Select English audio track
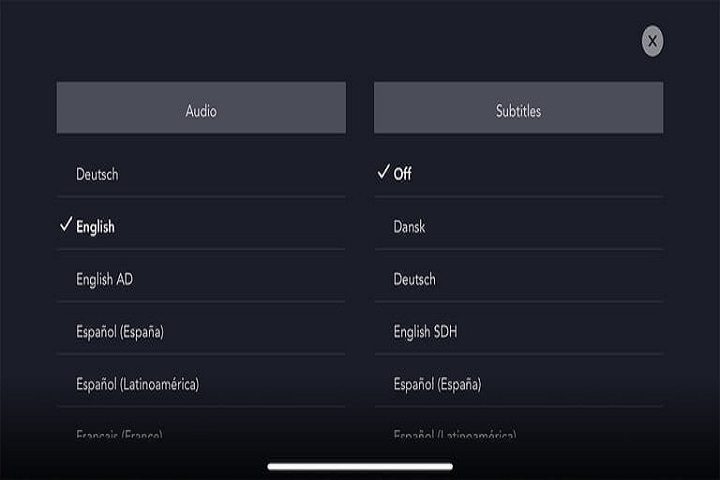720x480 pixels. pyautogui.click(x=95, y=227)
